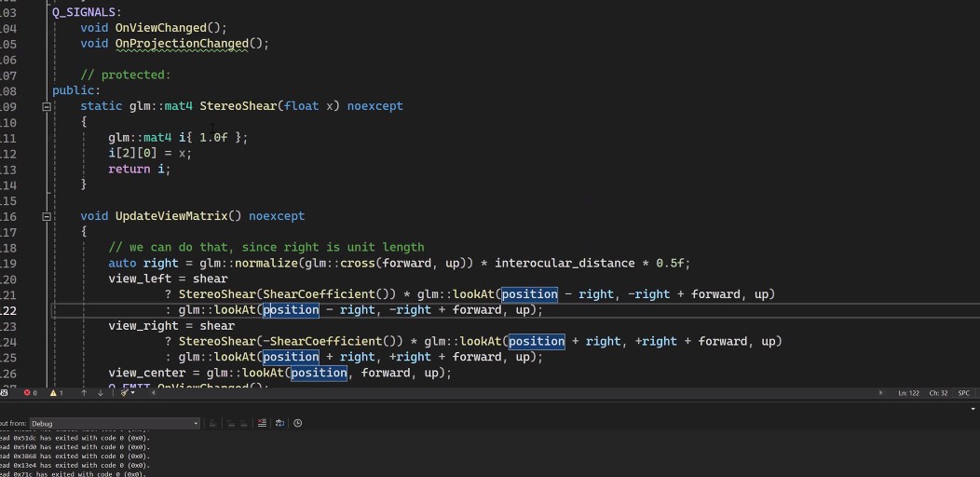Click the OnProjectionChanged signal name
Viewport: 980px width, 477px height.
pos(182,44)
